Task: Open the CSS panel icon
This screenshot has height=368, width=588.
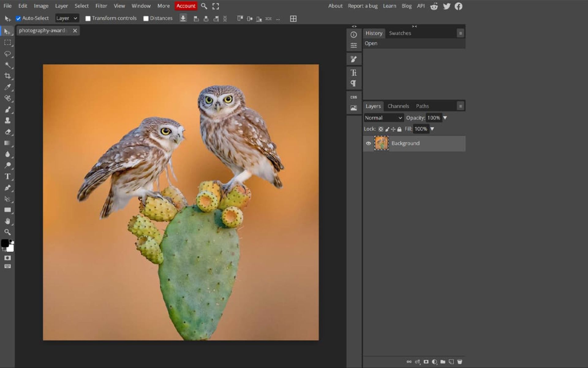Action: (x=353, y=97)
